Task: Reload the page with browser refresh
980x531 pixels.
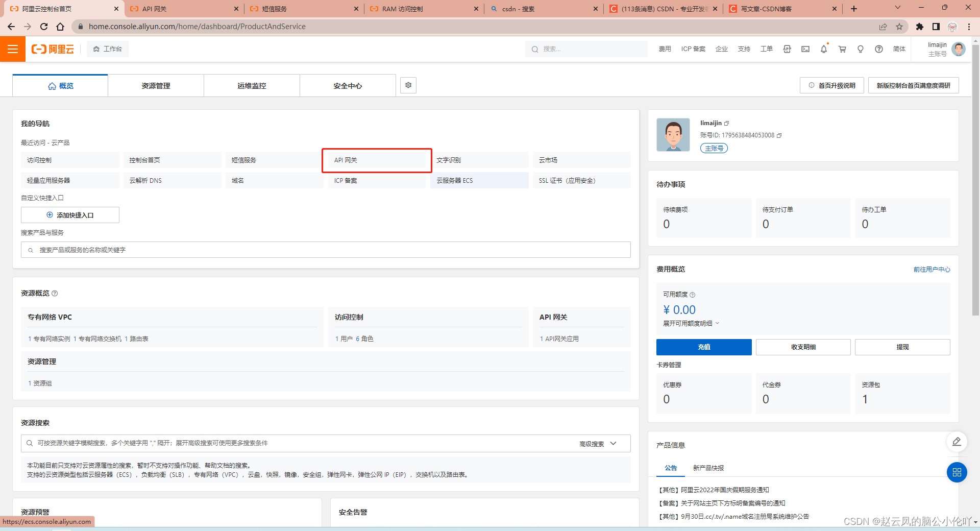Action: (44, 27)
